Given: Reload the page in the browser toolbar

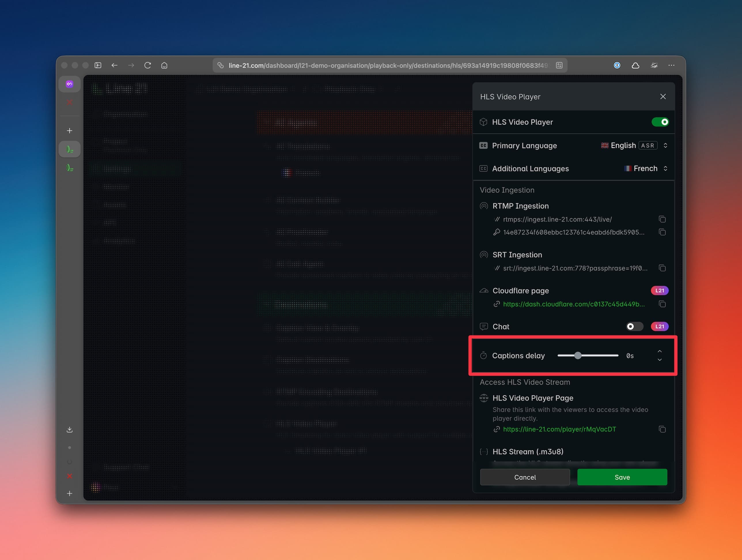Looking at the screenshot, I should (147, 65).
